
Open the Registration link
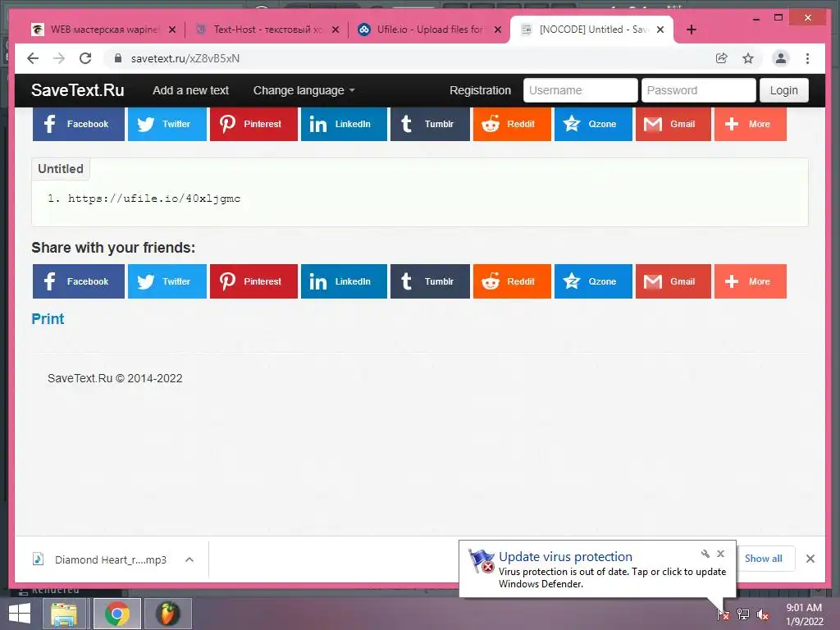pyautogui.click(x=480, y=90)
